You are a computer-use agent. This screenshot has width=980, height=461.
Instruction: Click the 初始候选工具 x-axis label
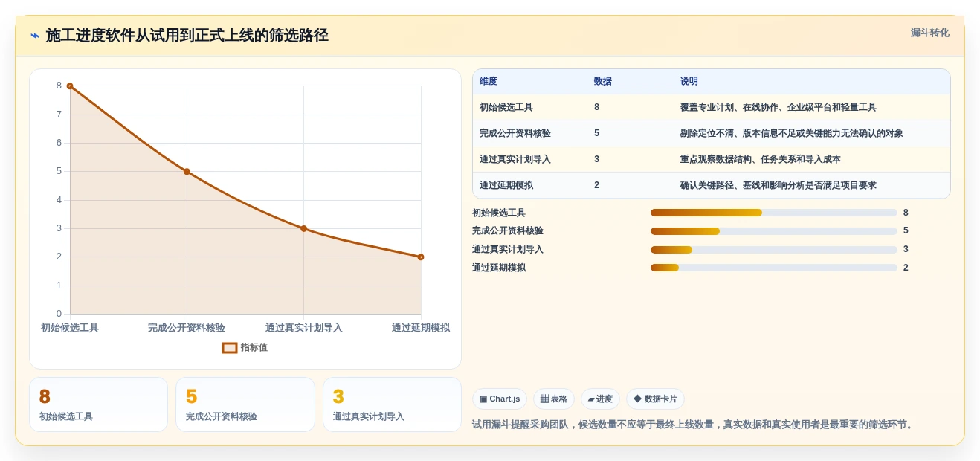tap(70, 328)
